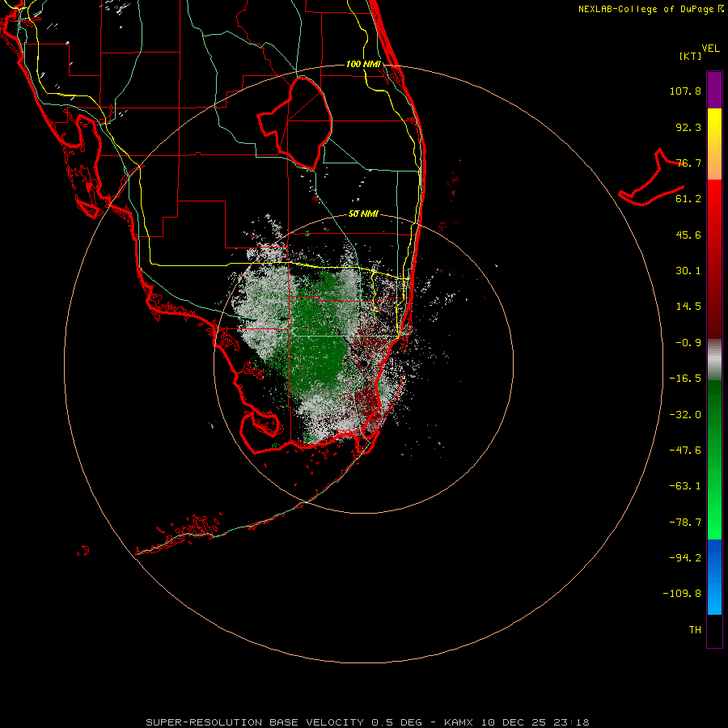Click the [KT] units label
728x728 pixels.
691,56
